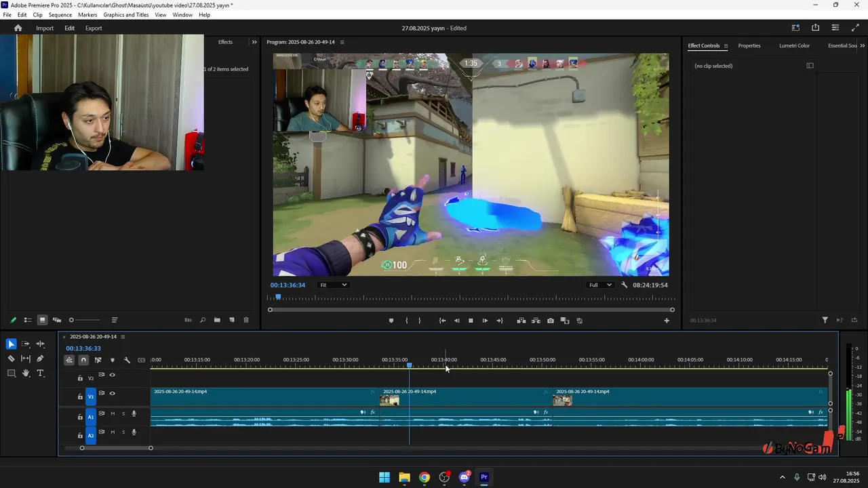This screenshot has height=488, width=868.
Task: Select the Track Select Forward tool
Action: click(x=26, y=344)
